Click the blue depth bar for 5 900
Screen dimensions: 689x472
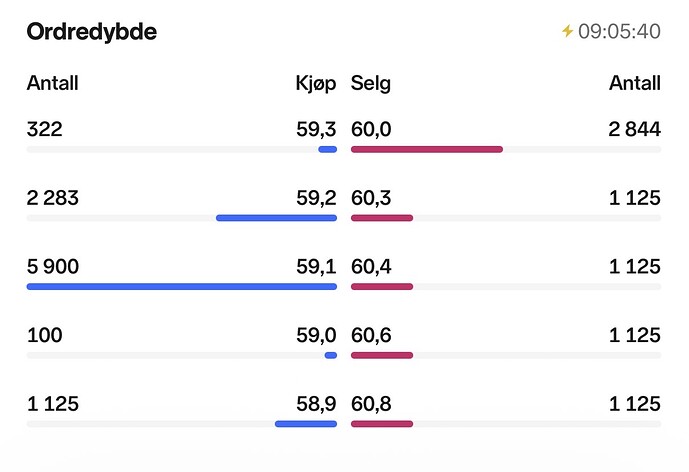[181, 287]
